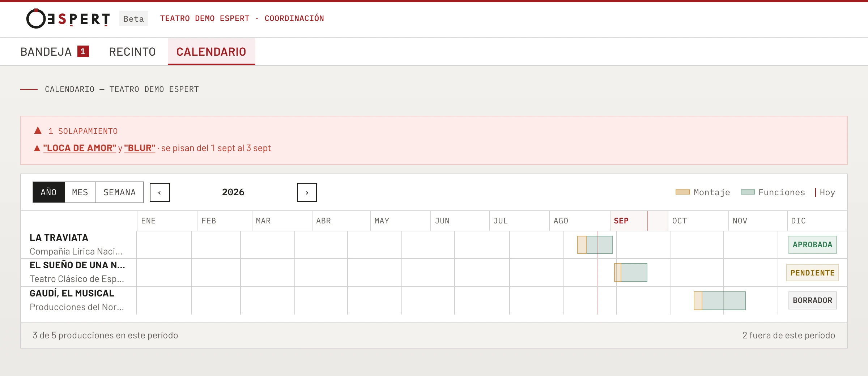Image resolution: width=868 pixels, height=376 pixels.
Task: Select the Calendario tab
Action: [x=211, y=52]
